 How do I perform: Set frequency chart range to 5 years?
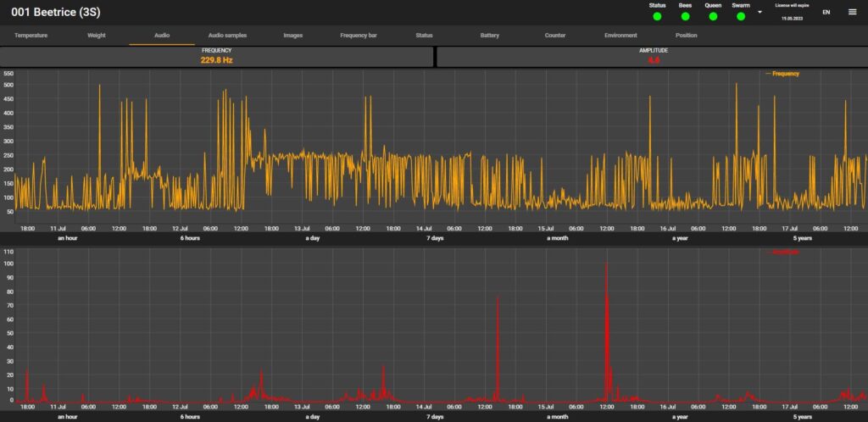[802, 238]
